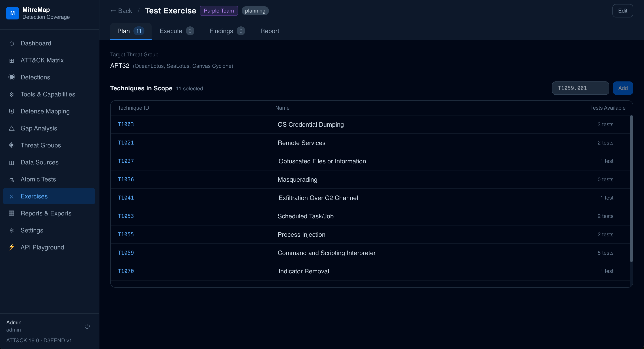Click the Technique ID column header

133,108
